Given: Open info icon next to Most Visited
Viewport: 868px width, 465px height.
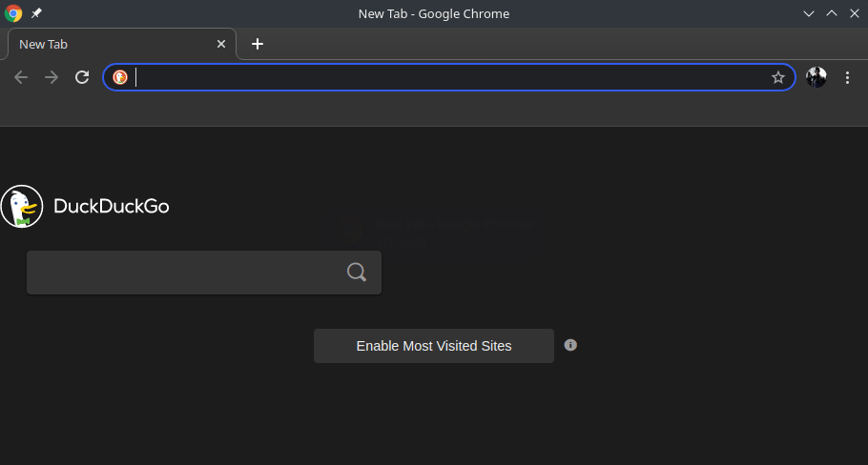Looking at the screenshot, I should click(x=570, y=345).
